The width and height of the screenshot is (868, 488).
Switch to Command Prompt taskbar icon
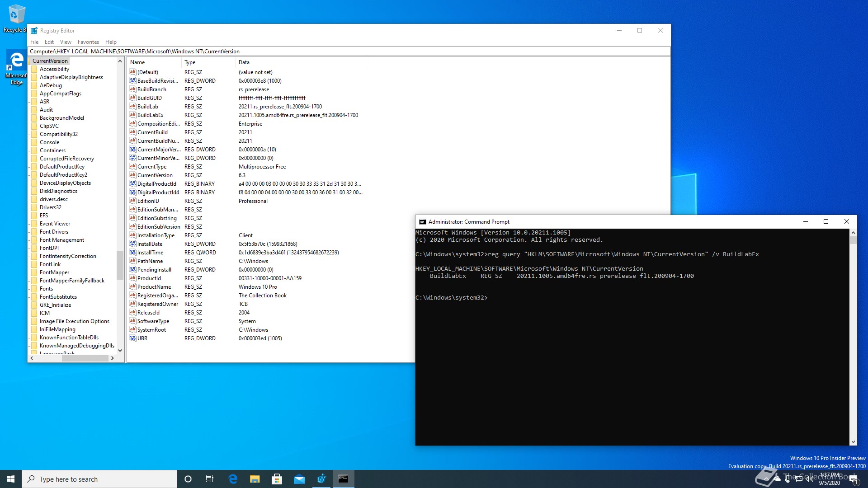tap(344, 479)
